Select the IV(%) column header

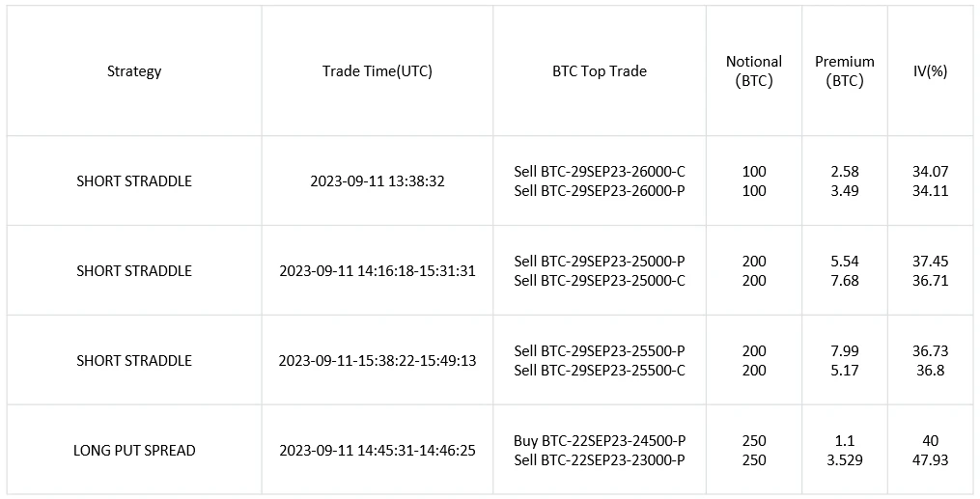point(930,71)
